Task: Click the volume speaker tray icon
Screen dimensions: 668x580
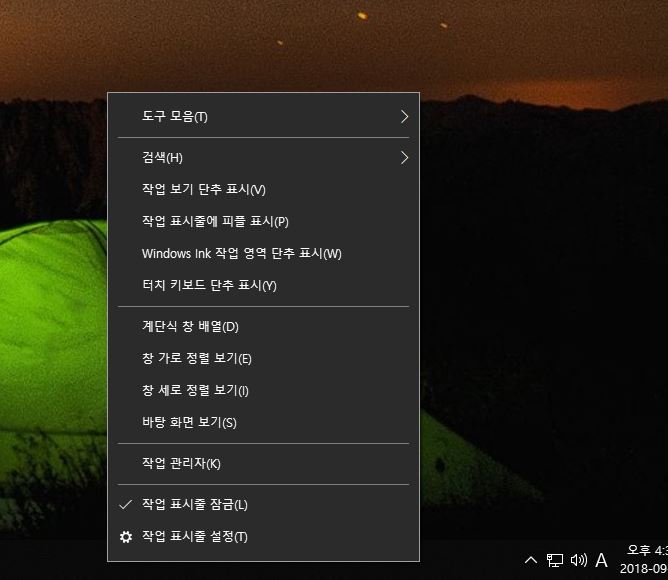Action: point(579,560)
